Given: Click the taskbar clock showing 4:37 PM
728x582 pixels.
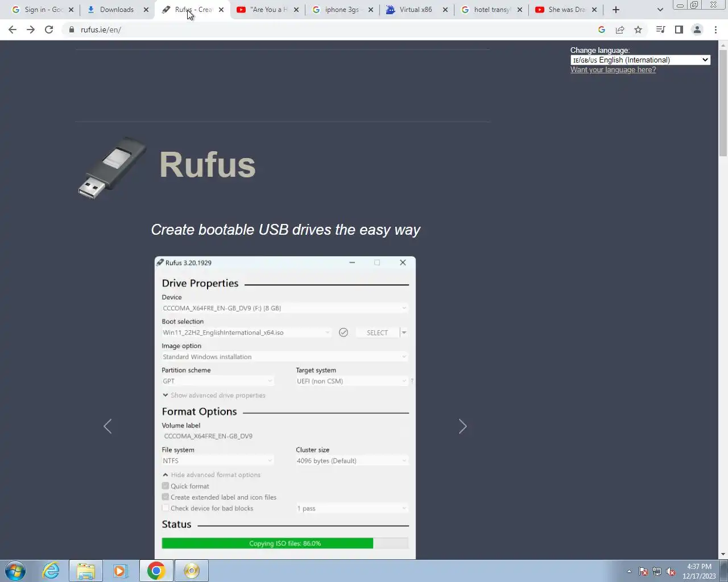Looking at the screenshot, I should click(x=699, y=571).
